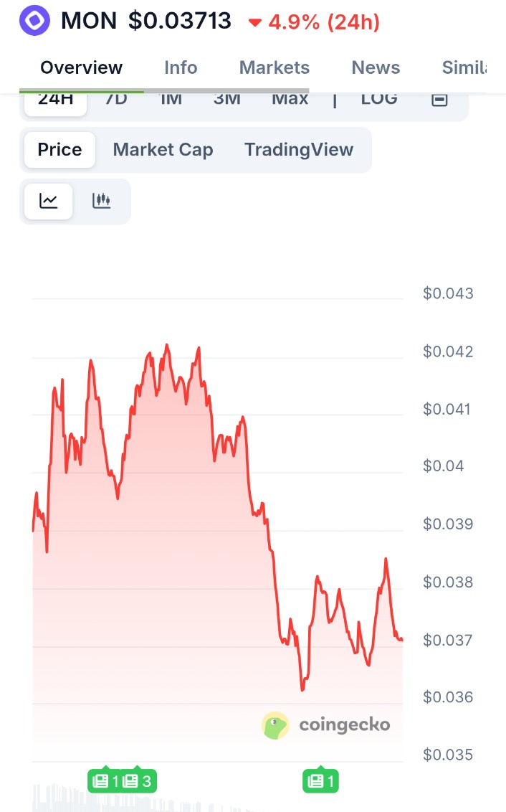506x812 pixels.
Task: Toggle LOG scale on chart
Action: point(379,99)
